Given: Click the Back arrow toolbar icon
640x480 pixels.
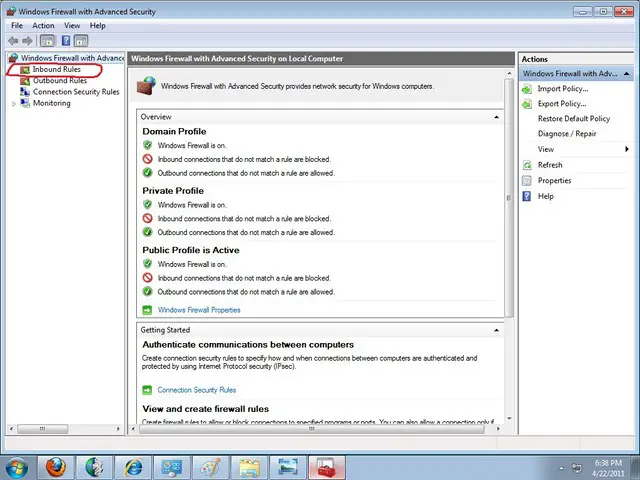Looking at the screenshot, I should coord(13,41).
